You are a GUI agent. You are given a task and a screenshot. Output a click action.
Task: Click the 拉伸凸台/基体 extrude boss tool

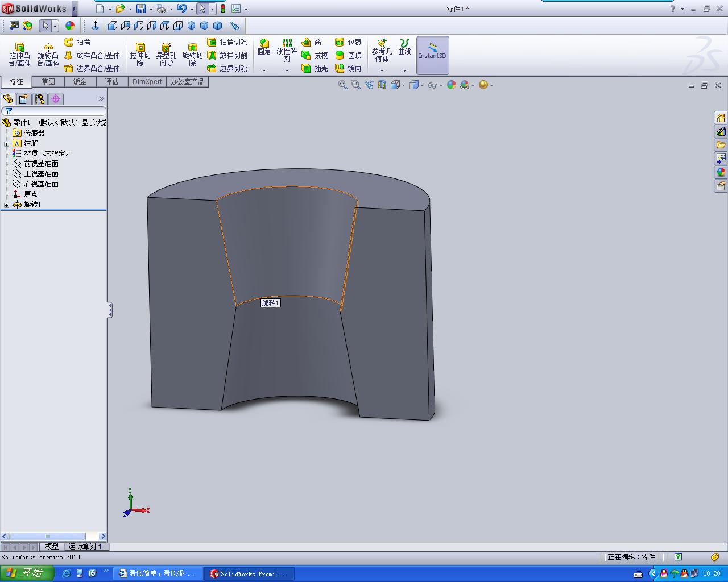pos(20,54)
